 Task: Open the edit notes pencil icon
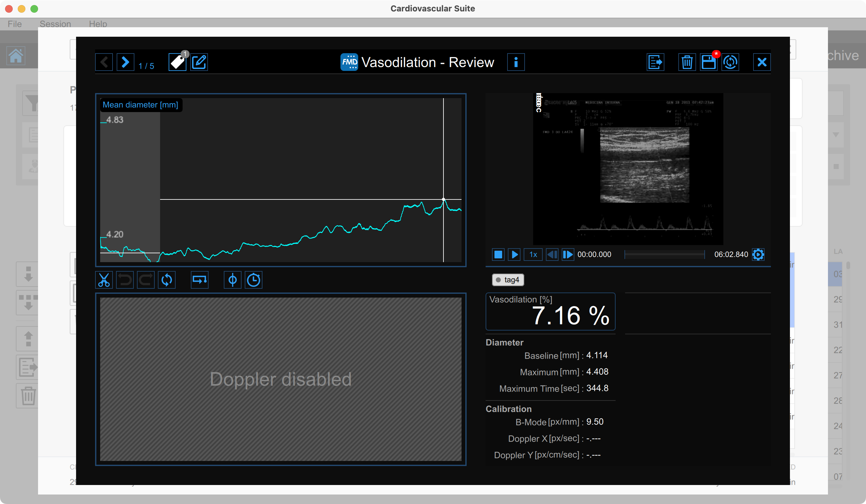tap(199, 62)
